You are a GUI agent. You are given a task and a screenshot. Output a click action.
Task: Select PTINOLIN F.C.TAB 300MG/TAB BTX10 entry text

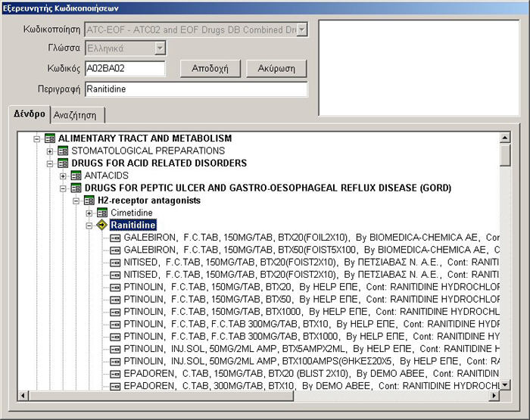[311, 325]
